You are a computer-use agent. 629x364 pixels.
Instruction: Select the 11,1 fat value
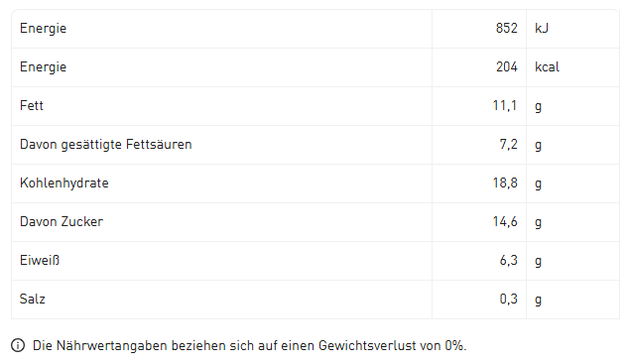505,105
